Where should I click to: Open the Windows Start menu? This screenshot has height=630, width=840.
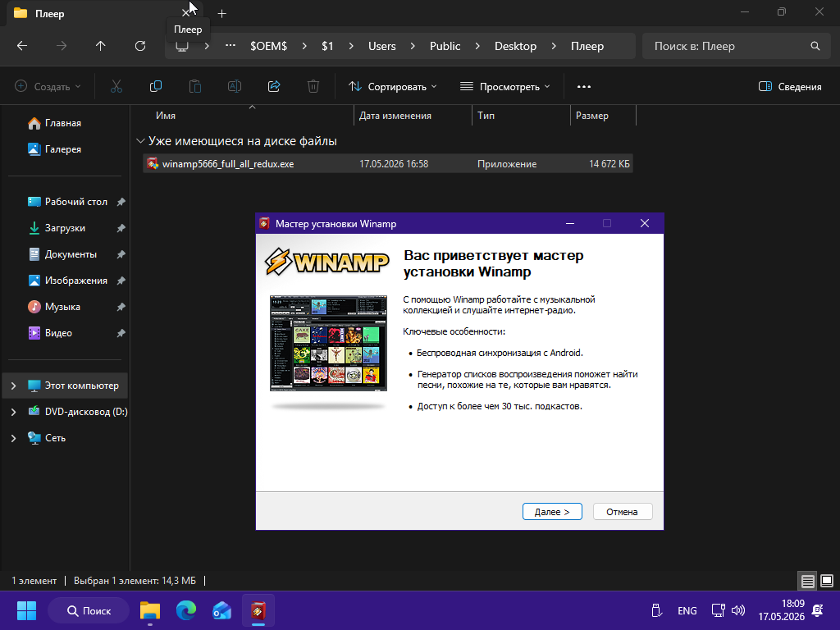[26, 610]
